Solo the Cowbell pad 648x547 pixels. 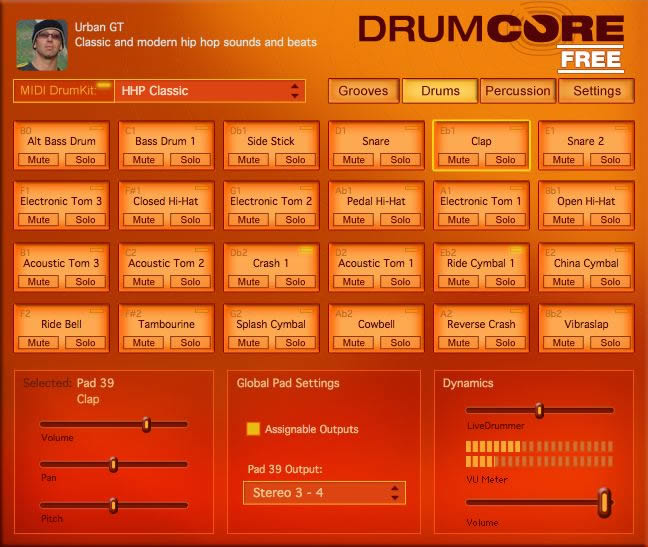point(400,342)
